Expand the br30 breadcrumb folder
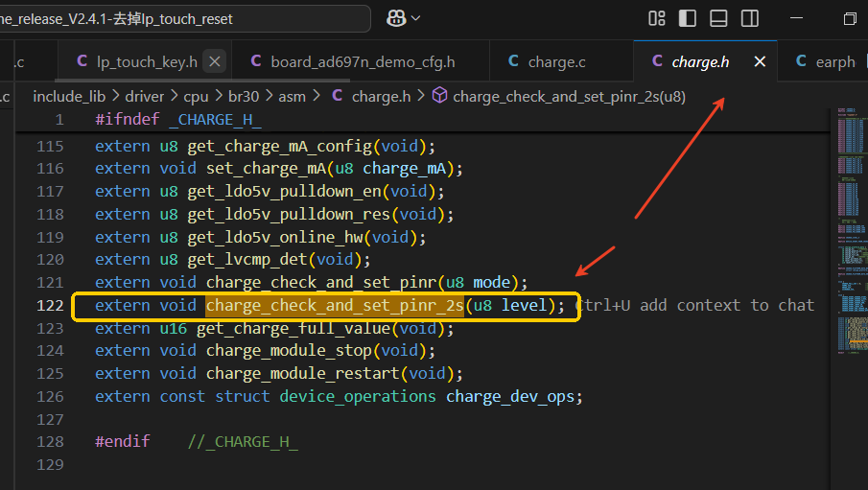 pos(244,96)
